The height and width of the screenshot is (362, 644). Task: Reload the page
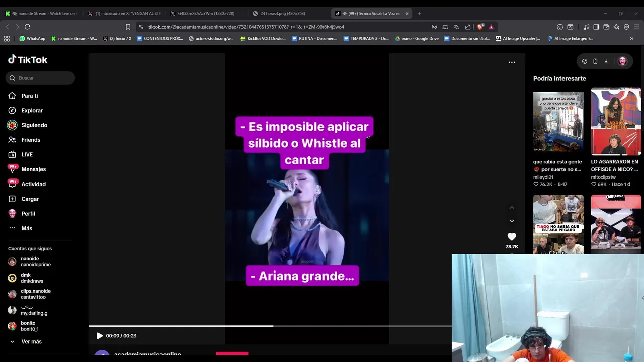[27, 27]
